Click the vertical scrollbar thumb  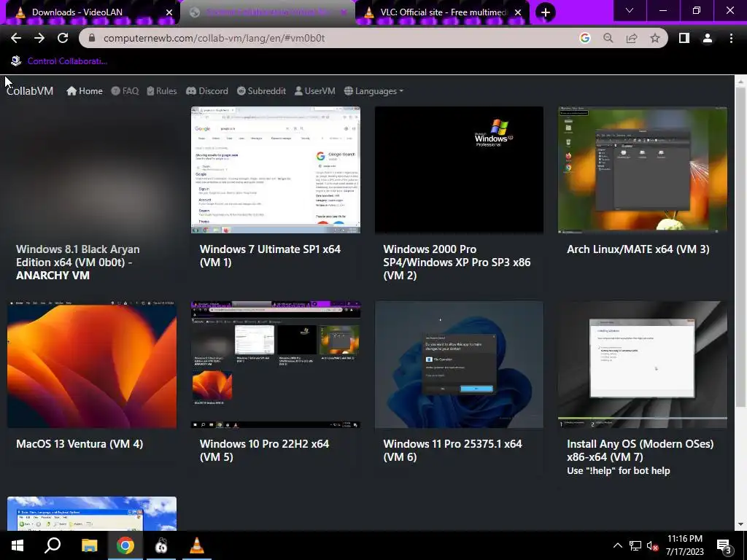[740, 248]
